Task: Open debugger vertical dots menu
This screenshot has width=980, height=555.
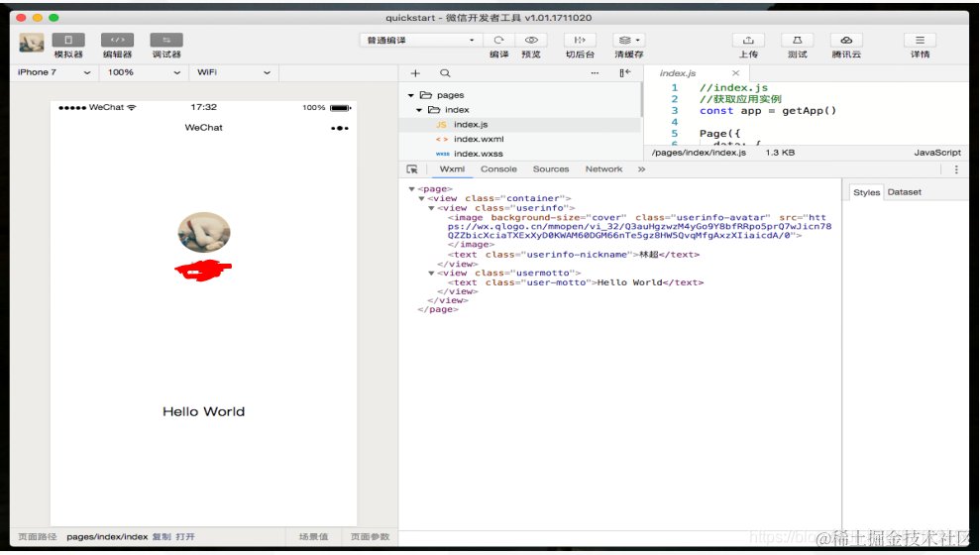Action: [x=956, y=169]
